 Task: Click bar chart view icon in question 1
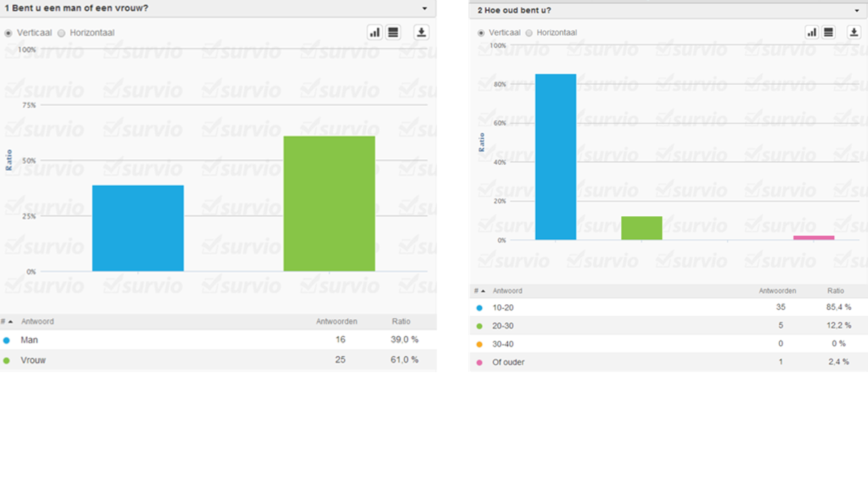[375, 33]
